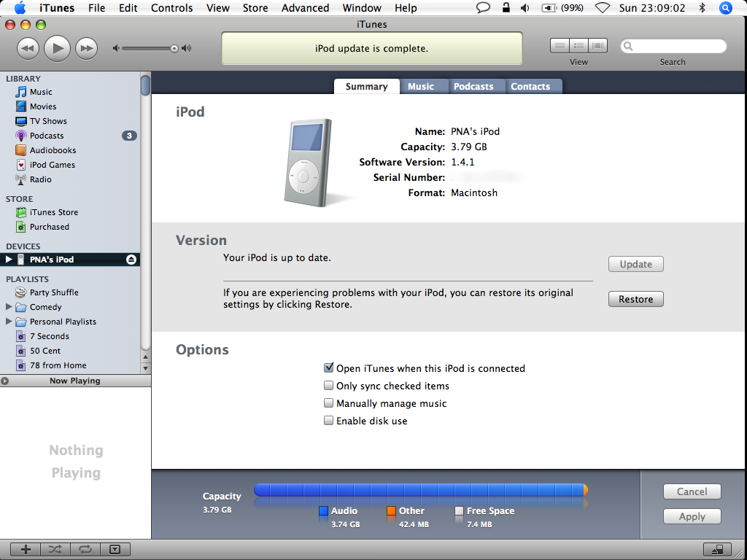Click the Bluetooth menu bar icon
Viewport: 747px width, 560px height.
(703, 7)
